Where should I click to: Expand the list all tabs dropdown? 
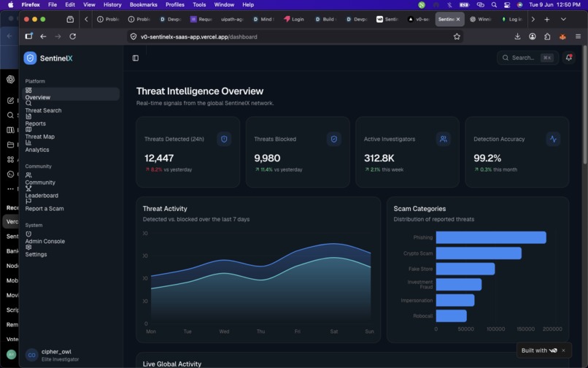563,19
